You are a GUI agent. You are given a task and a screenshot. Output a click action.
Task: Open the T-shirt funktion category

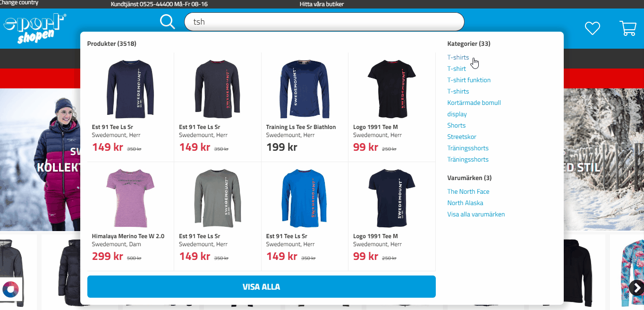[469, 80]
